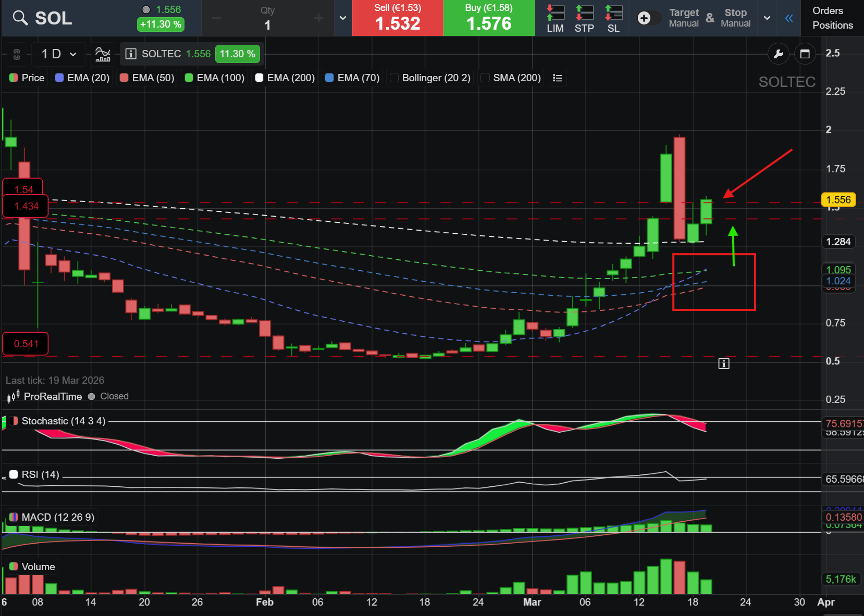The image size is (864, 616).
Task: Toggle EMA (70) indicator
Action: 352,78
